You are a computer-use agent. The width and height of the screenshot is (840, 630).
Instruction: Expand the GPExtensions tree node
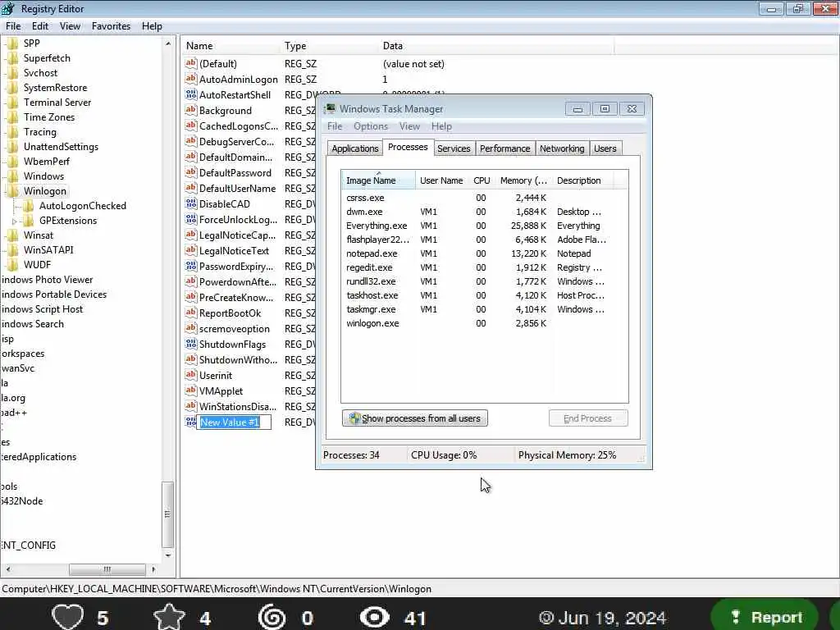click(x=15, y=221)
